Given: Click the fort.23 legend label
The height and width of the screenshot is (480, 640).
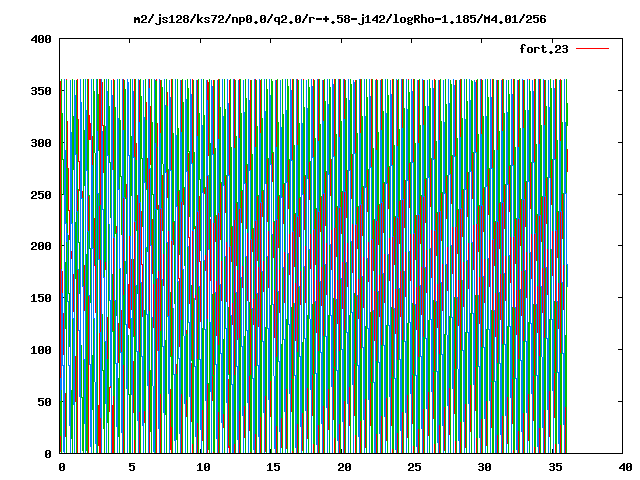Looking at the screenshot, I should (544, 49).
